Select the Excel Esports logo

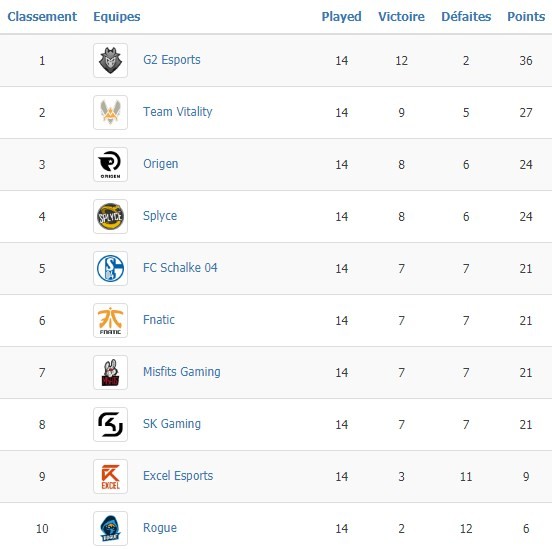111,476
